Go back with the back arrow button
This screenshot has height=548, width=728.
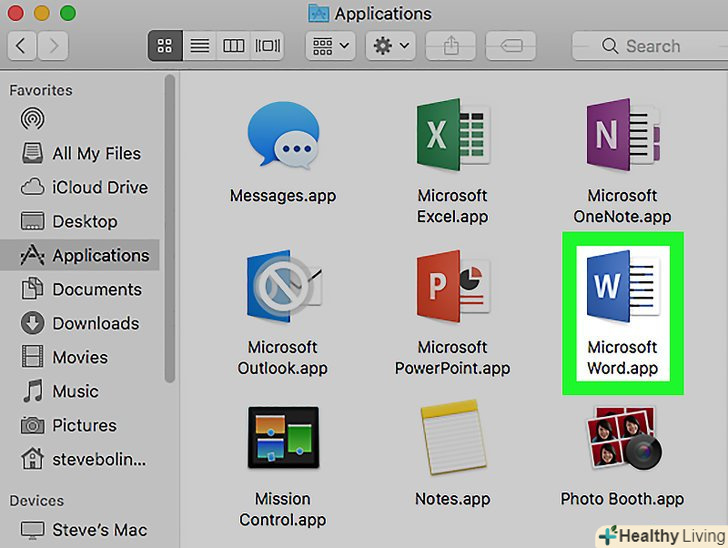pos(22,46)
